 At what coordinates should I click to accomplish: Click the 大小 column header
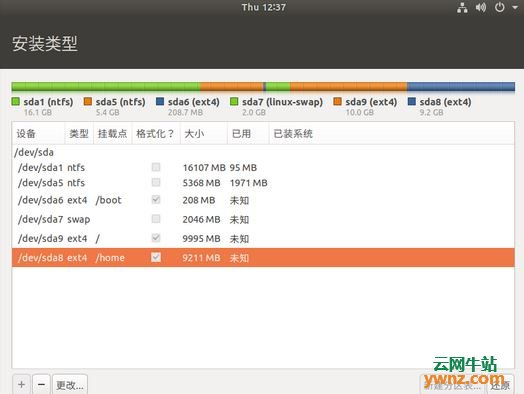(x=204, y=134)
